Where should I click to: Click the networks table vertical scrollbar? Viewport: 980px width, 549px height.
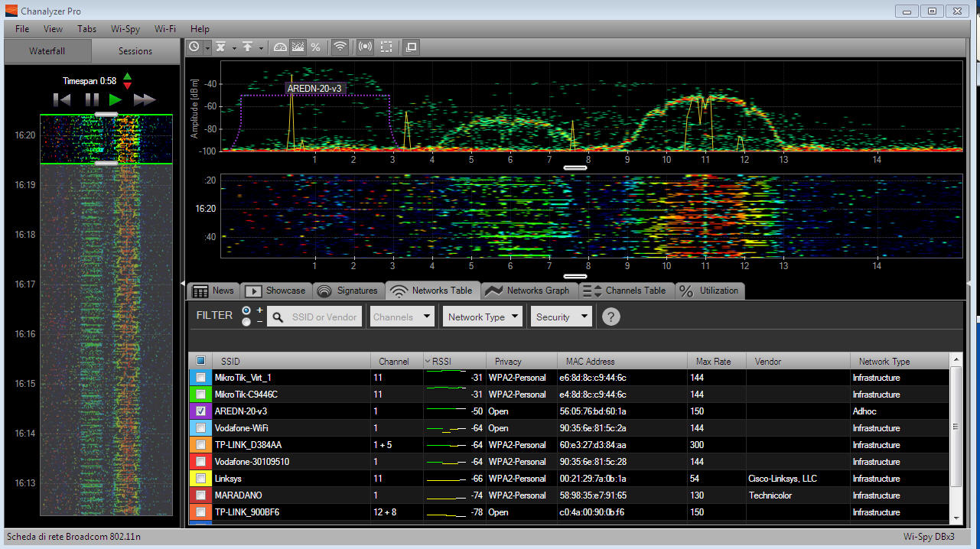click(956, 427)
